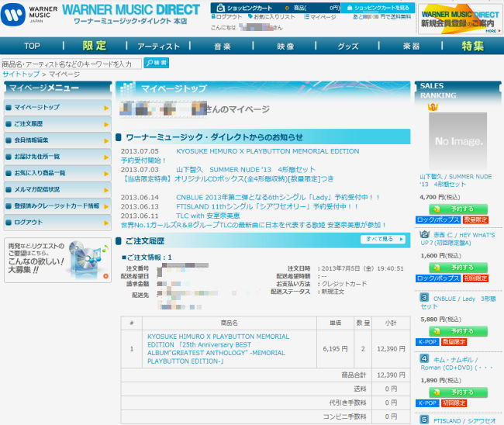Screen dimensions: 504x425
Task: Open the shopping cart icon in the header
Action: [x=220, y=8]
